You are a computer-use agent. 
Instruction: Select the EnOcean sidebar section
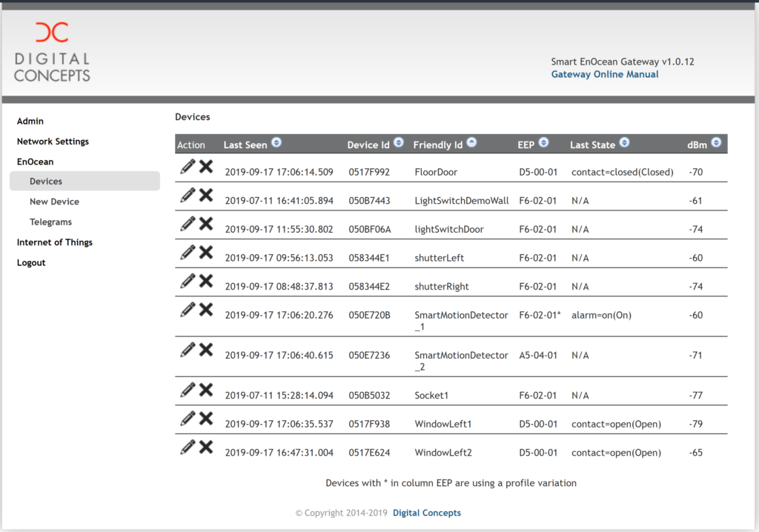click(36, 162)
